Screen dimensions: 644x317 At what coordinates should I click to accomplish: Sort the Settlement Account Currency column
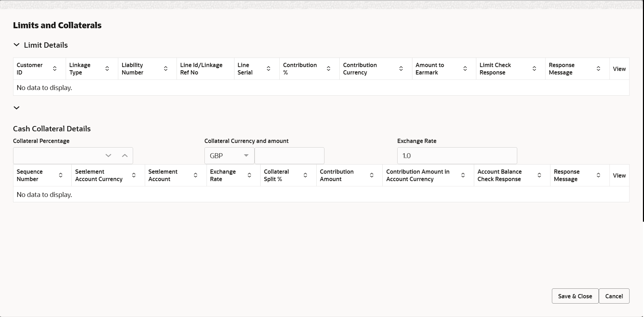(133, 175)
